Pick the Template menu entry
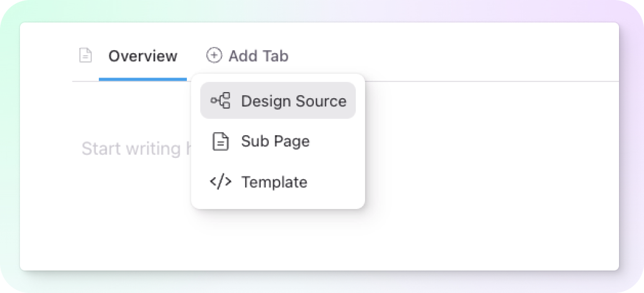 click(278, 182)
